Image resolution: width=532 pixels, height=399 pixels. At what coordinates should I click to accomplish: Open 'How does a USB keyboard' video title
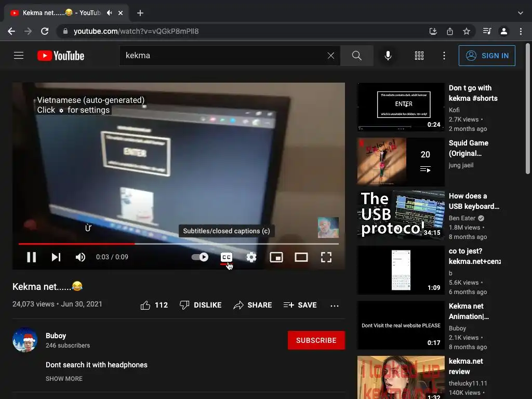(474, 201)
